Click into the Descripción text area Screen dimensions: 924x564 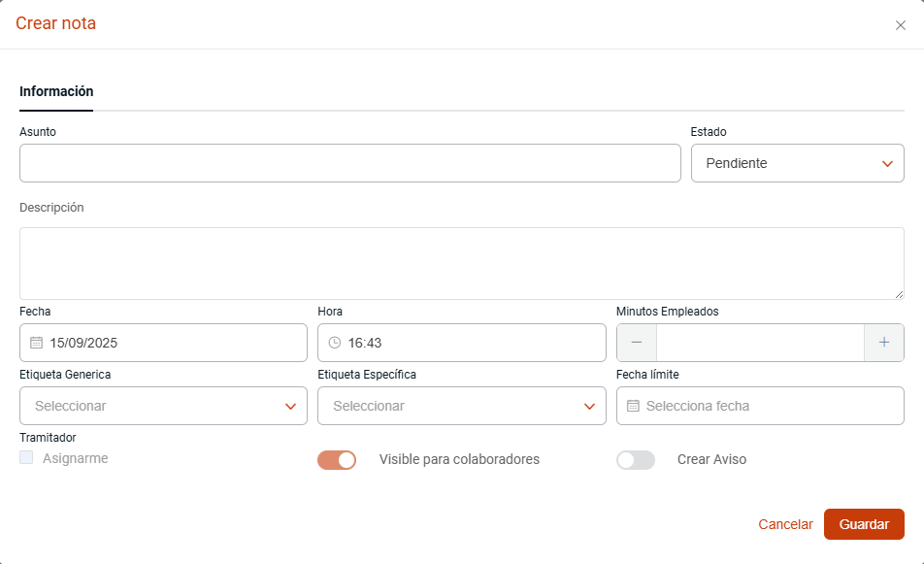click(x=461, y=263)
